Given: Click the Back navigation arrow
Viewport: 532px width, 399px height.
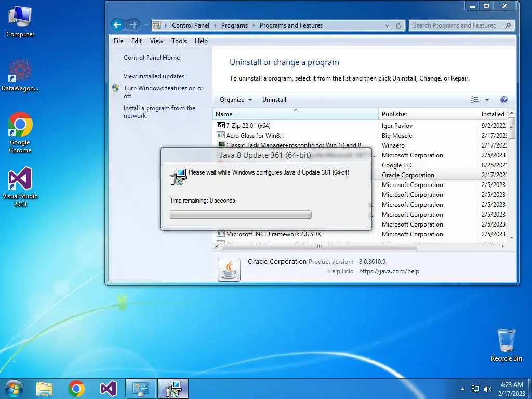Looking at the screenshot, I should click(117, 25).
